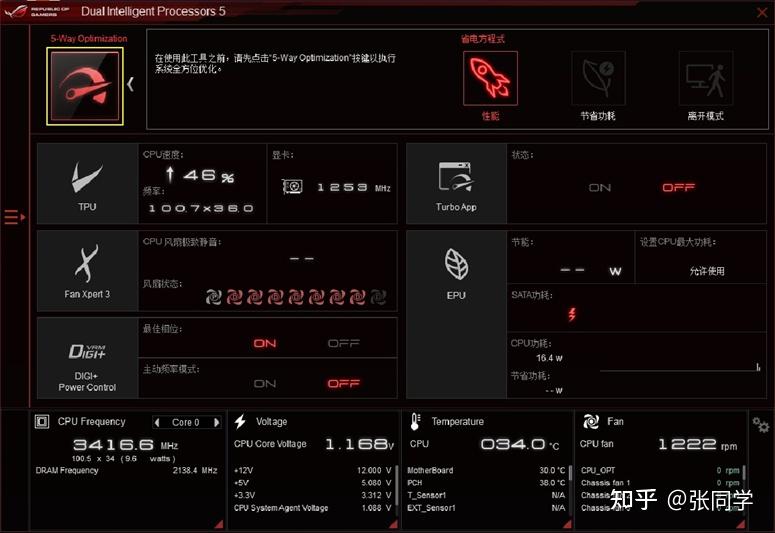Open DIGI+ Power Control panel
Viewport: 775px width, 533px height.
[87, 358]
